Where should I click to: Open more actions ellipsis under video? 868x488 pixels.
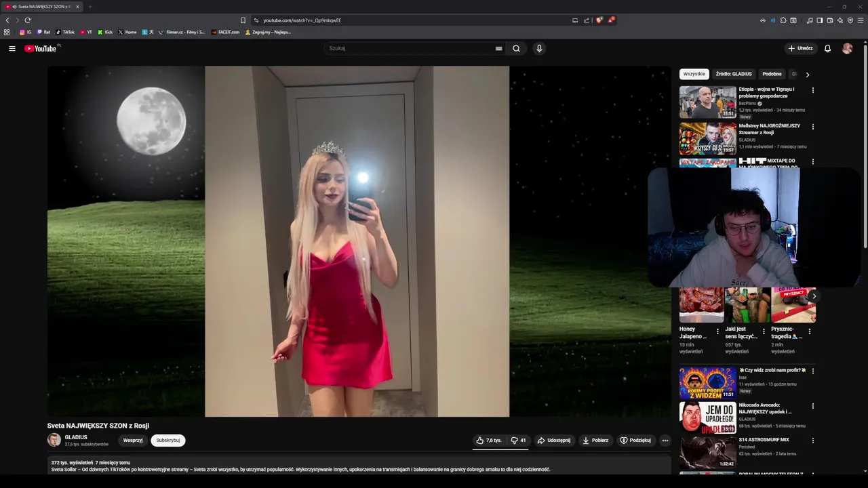[x=665, y=441]
